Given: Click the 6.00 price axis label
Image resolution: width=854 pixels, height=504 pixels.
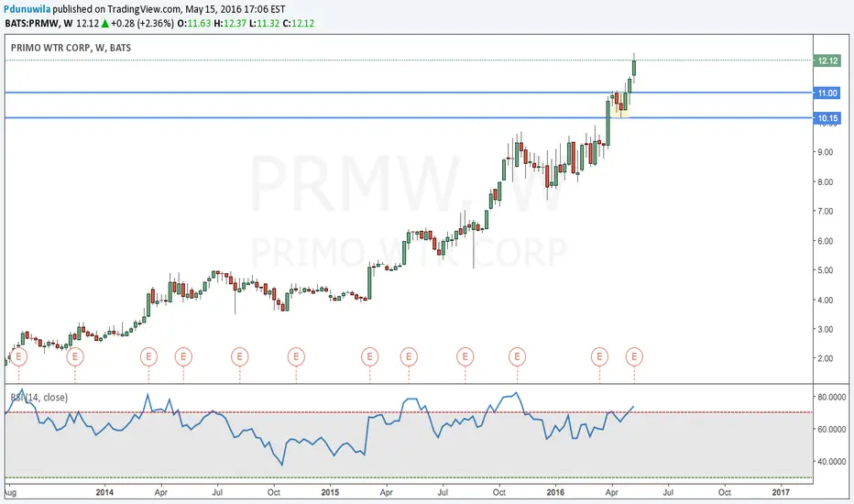Looking at the screenshot, I should point(825,241).
